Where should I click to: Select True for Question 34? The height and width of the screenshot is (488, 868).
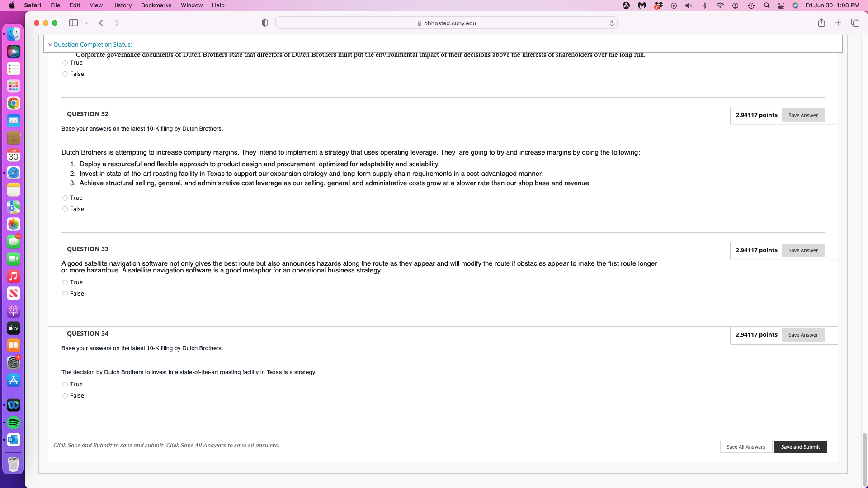coord(65,385)
